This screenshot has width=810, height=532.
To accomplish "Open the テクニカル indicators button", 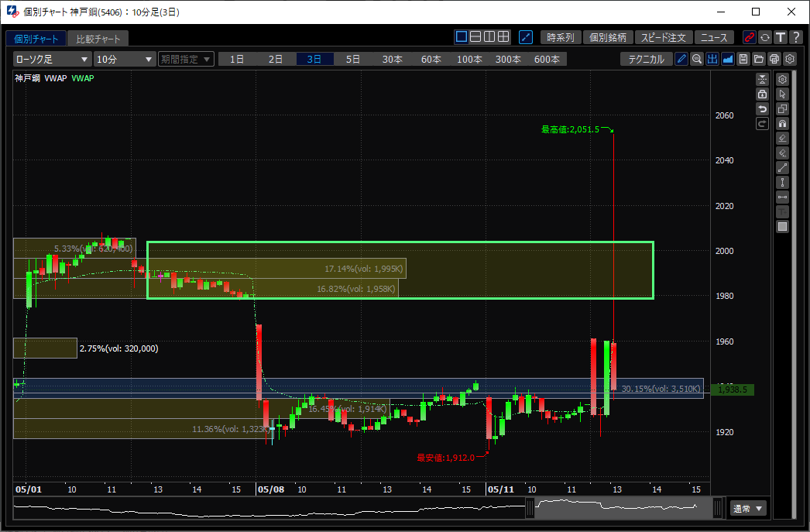I will coord(647,60).
